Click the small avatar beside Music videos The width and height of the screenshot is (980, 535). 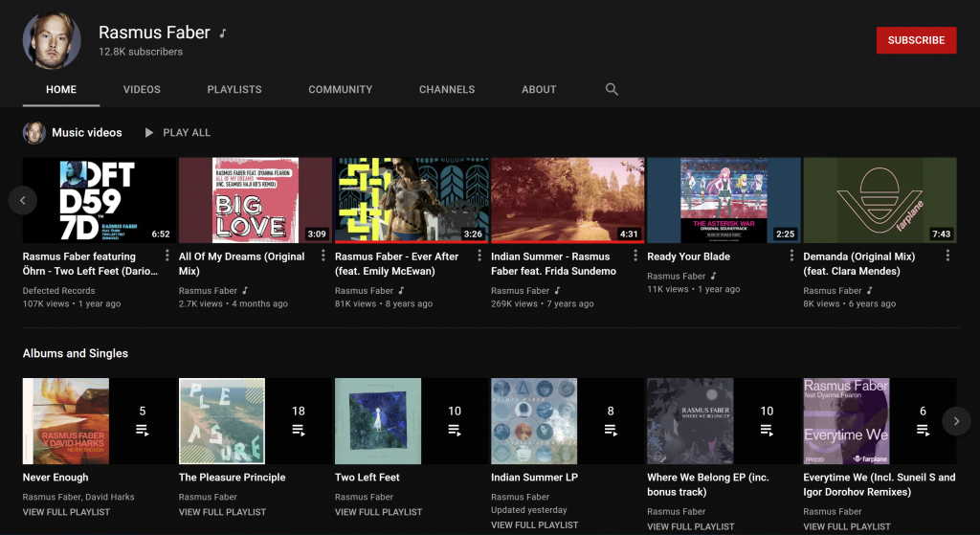point(34,132)
